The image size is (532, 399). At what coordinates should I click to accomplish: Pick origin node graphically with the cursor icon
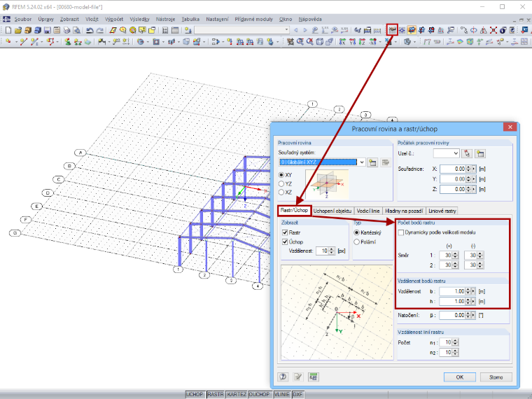coord(467,154)
